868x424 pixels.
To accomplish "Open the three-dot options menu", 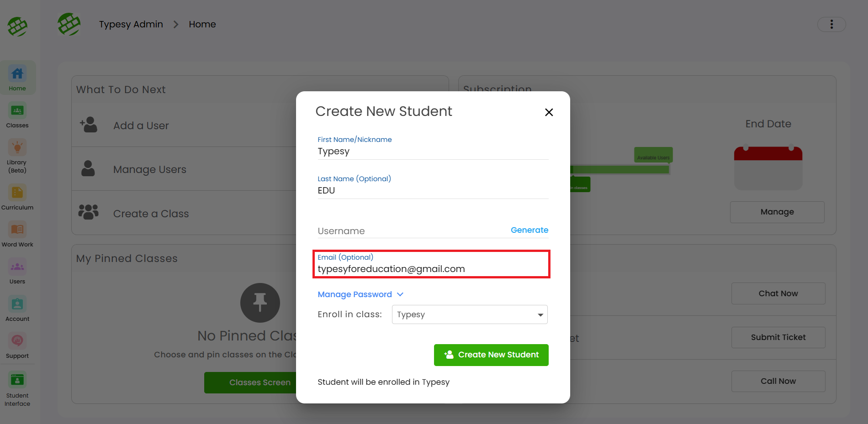I will [x=831, y=24].
